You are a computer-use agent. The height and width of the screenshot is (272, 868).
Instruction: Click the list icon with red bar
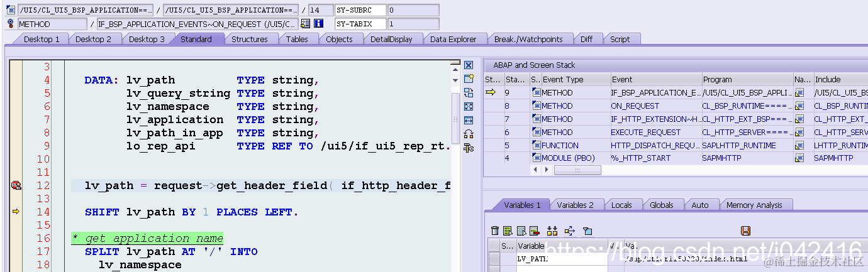tap(534, 231)
